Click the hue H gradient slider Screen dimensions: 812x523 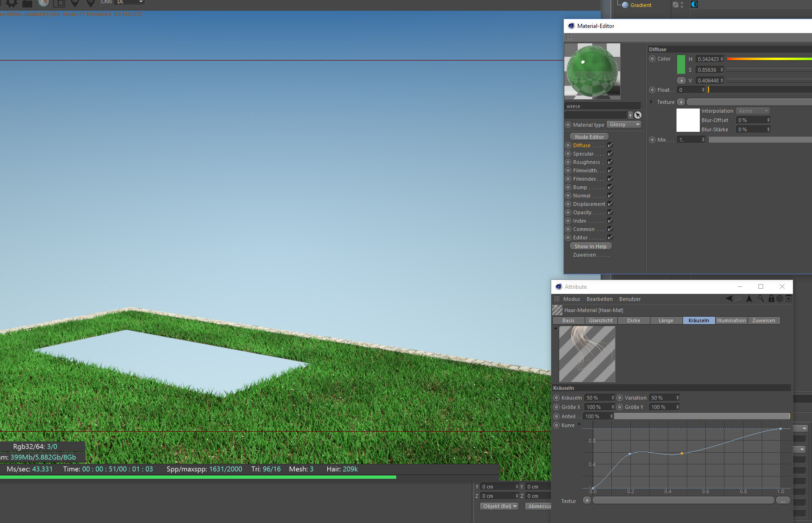769,59
